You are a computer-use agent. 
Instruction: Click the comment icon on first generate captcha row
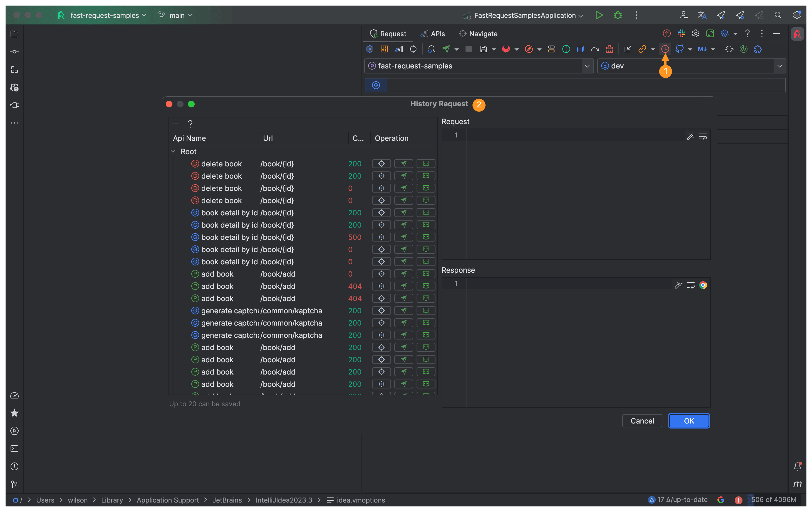click(x=426, y=311)
